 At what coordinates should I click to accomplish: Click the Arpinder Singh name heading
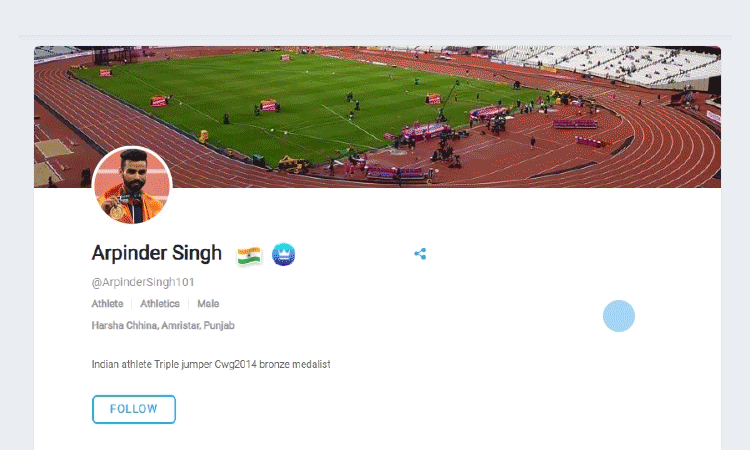point(157,253)
